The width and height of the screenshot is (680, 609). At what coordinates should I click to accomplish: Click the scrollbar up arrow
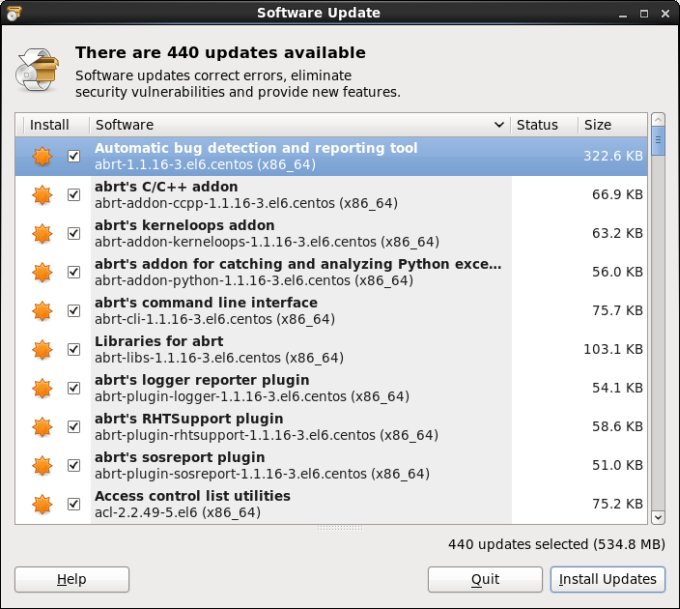658,119
